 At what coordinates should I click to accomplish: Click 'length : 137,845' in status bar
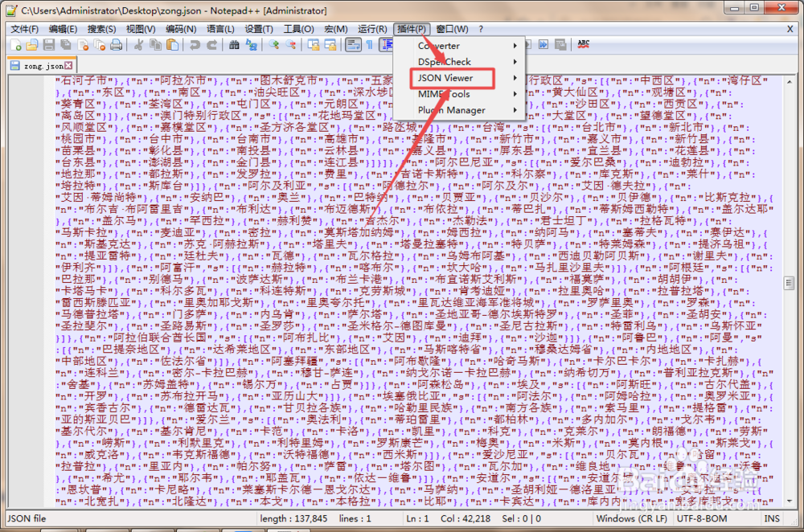coord(293,518)
